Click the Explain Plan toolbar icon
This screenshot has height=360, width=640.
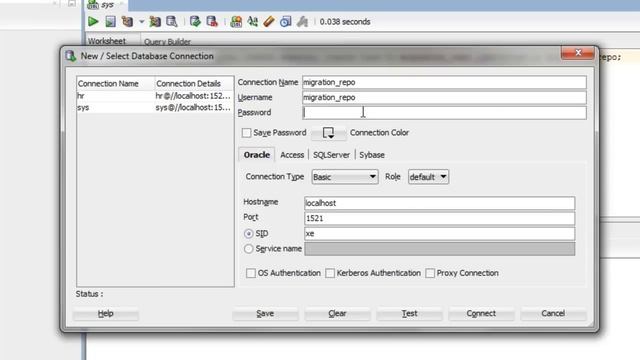tap(127, 22)
